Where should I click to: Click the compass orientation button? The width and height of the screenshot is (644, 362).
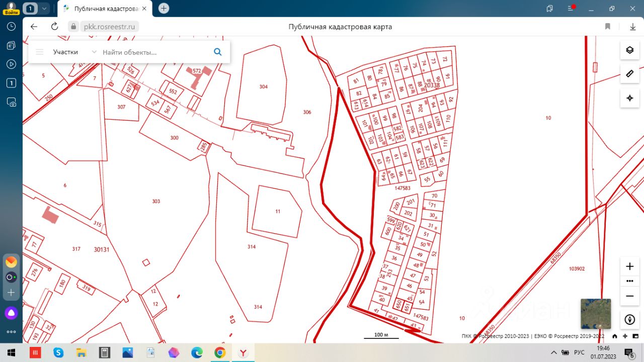(x=629, y=320)
